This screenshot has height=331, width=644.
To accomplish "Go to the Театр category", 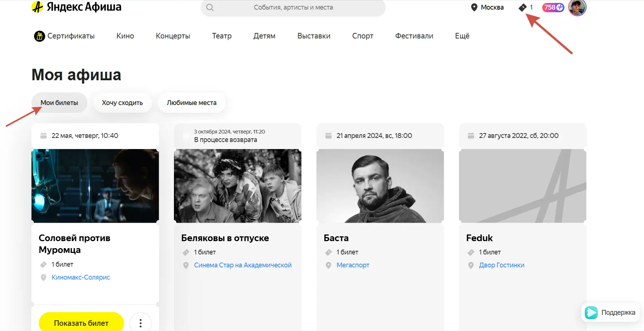I will click(222, 36).
